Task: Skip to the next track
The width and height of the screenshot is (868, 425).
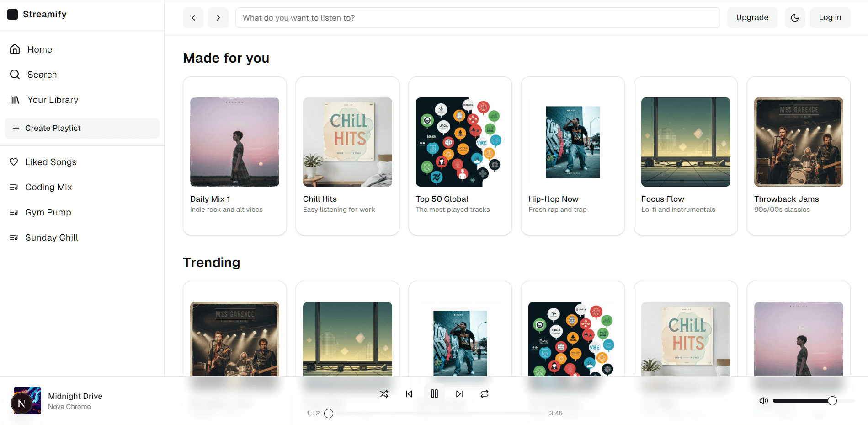Action: click(x=459, y=394)
